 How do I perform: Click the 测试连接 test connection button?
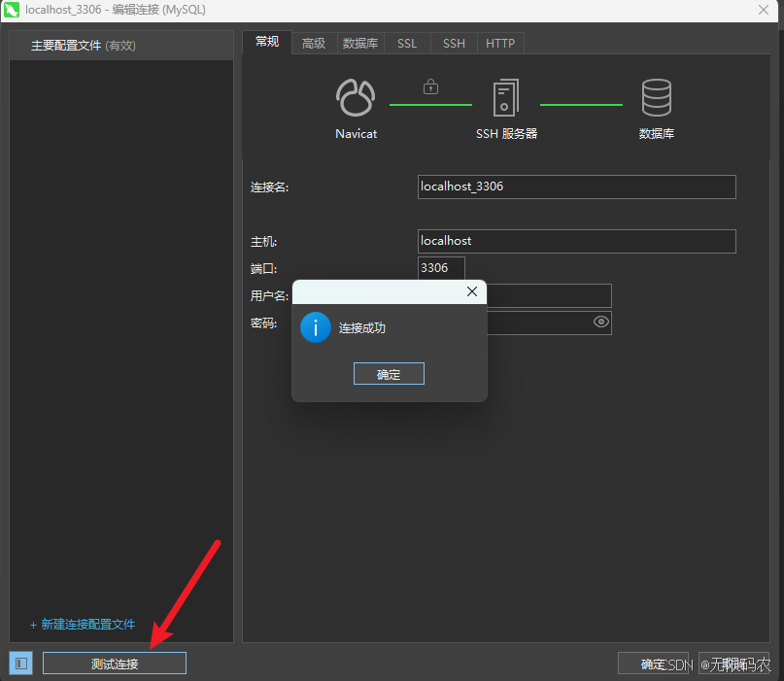coord(114,663)
